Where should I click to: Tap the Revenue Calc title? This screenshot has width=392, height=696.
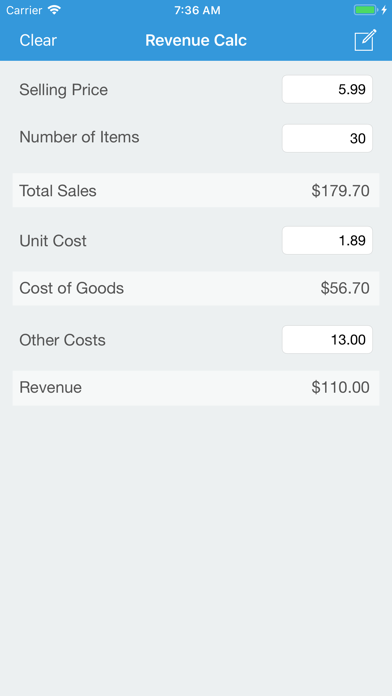click(x=196, y=40)
